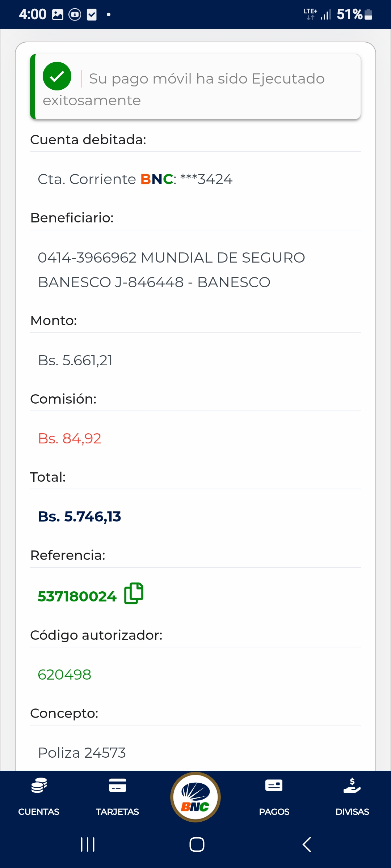
Task: Tap the Cuentas coins icon
Action: coord(39,786)
